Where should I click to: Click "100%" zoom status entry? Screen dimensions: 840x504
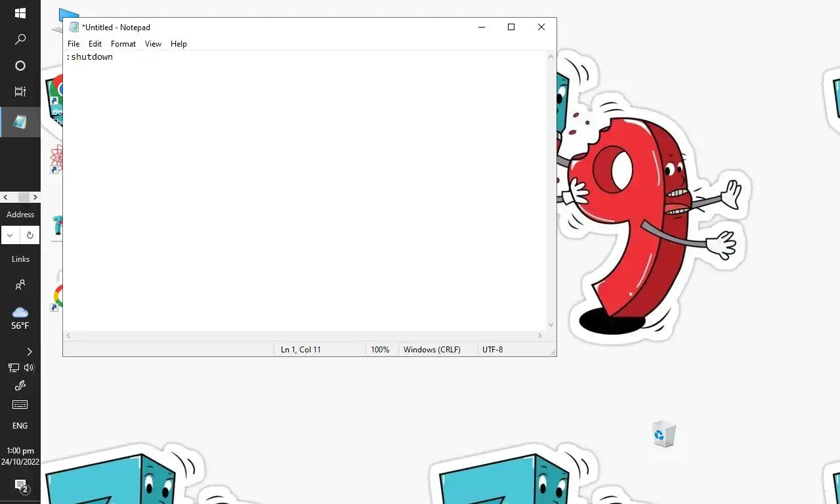pyautogui.click(x=380, y=350)
